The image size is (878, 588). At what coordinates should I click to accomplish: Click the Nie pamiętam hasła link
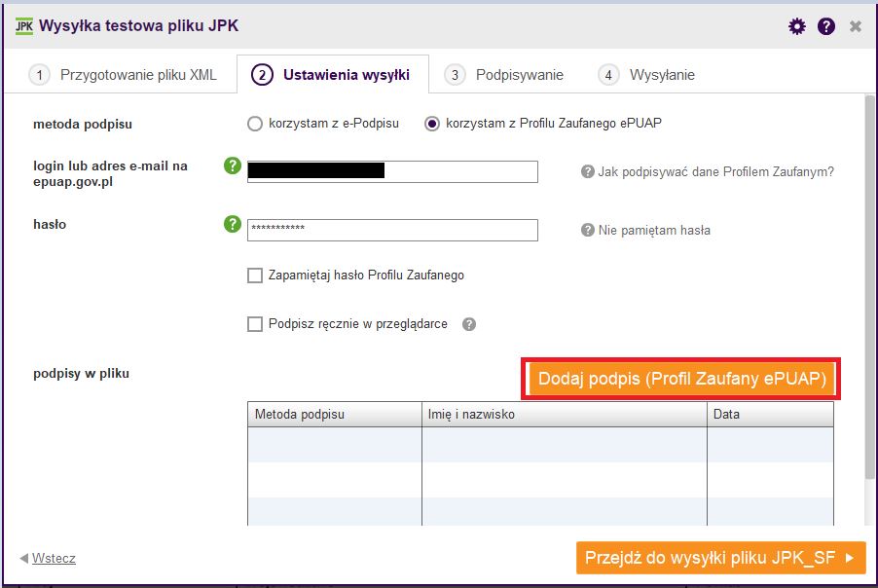pos(654,230)
